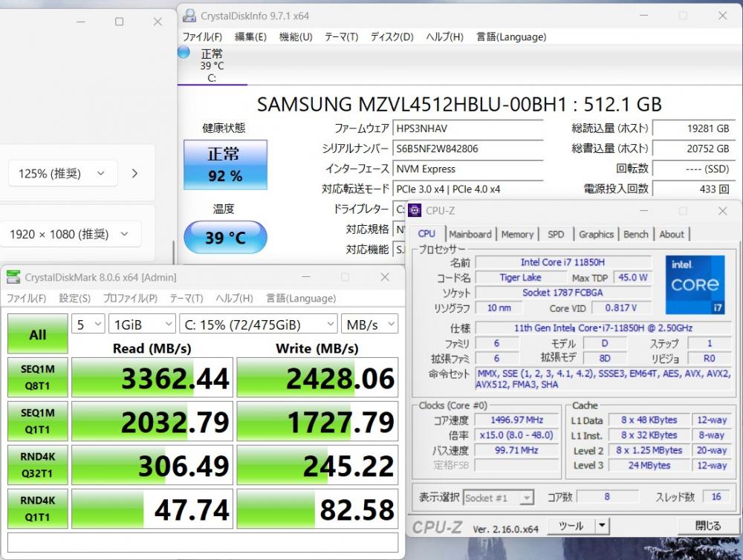This screenshot has height=560, width=743.
Task: Expand the scale settings chevron arrow
Action: click(134, 173)
